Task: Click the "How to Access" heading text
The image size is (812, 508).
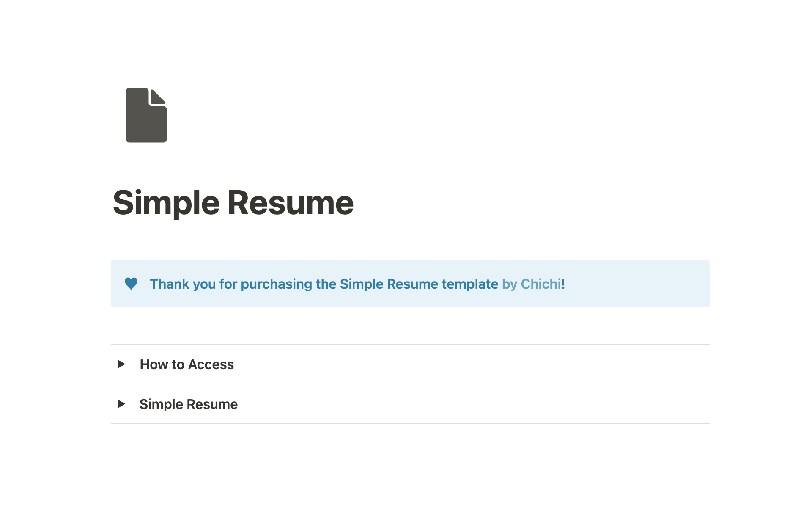Action: click(187, 364)
